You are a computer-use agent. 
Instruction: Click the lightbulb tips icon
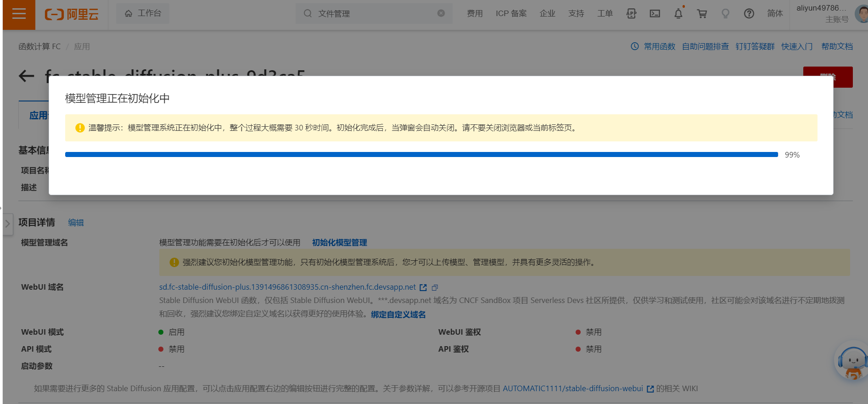tap(726, 14)
